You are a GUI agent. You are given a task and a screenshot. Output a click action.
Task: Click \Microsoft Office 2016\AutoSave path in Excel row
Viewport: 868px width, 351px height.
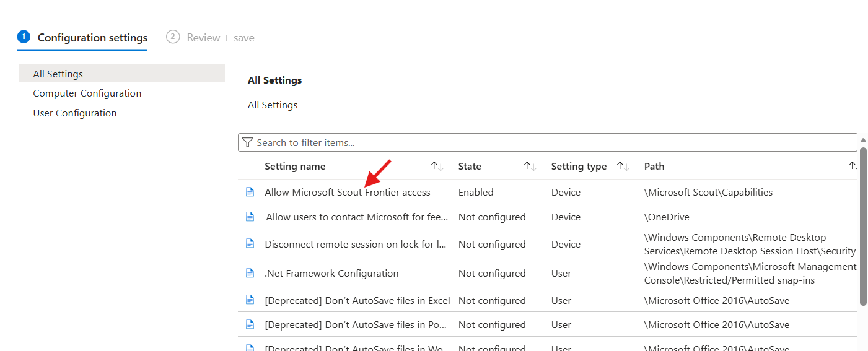point(717,300)
